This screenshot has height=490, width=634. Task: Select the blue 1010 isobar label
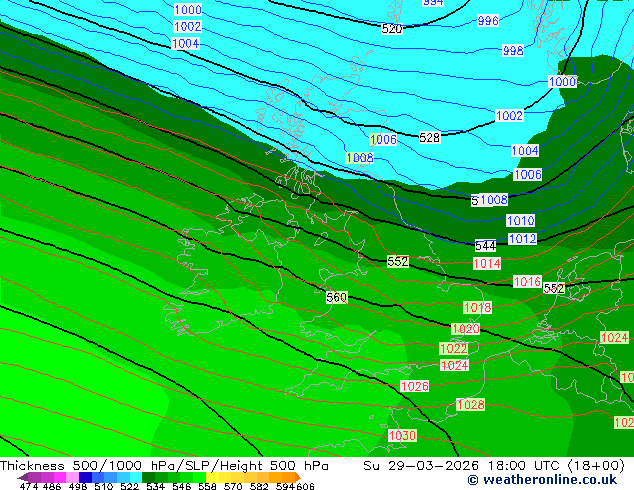point(521,221)
